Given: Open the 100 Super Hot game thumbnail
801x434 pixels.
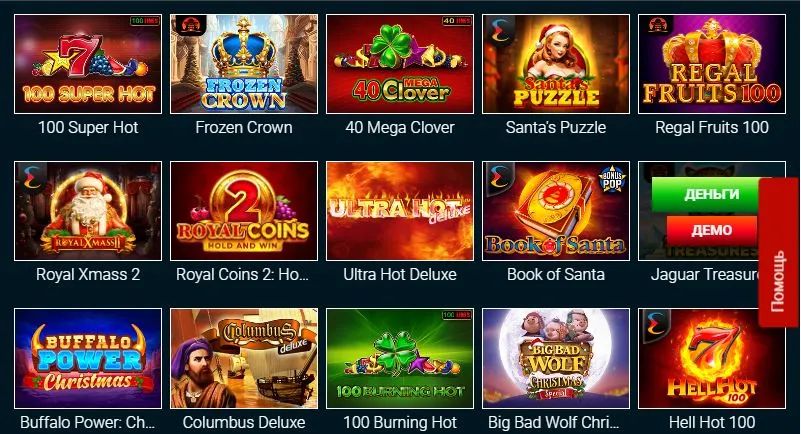Looking at the screenshot, I should [x=88, y=64].
